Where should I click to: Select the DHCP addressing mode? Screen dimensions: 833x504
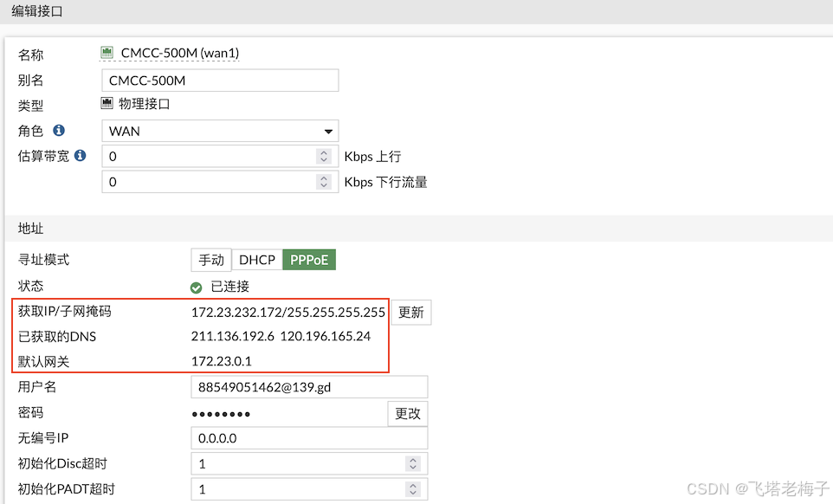pyautogui.click(x=257, y=260)
